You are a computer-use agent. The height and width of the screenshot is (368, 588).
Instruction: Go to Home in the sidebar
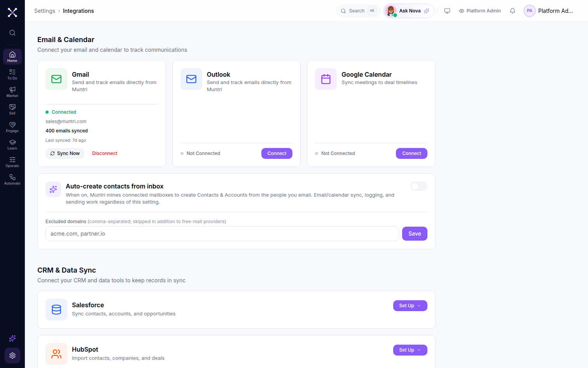point(12,57)
